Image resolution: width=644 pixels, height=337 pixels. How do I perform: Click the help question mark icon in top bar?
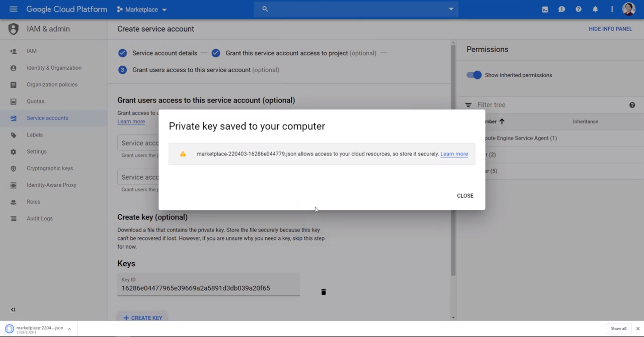[578, 9]
